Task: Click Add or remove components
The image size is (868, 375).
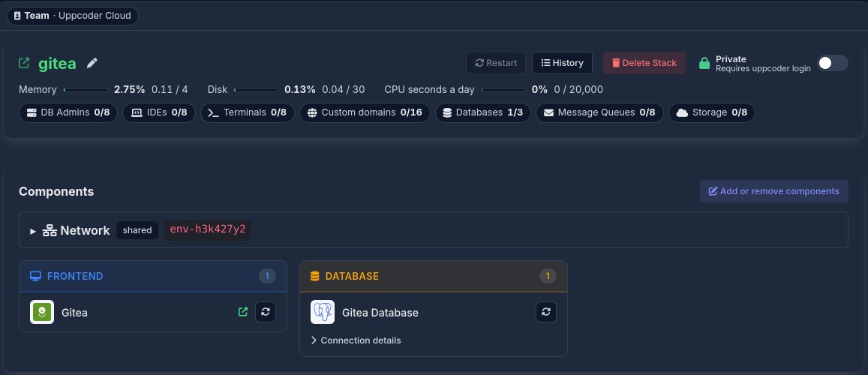Action: click(x=774, y=191)
